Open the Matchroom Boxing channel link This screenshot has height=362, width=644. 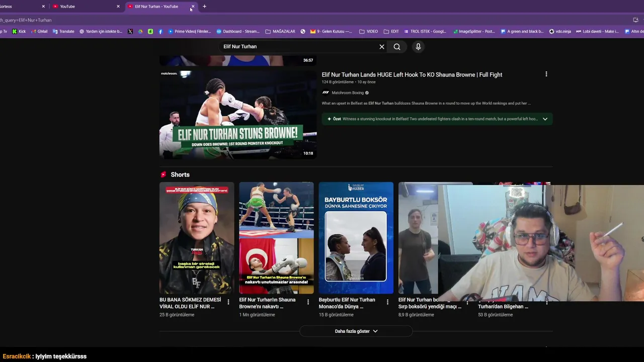[348, 93]
